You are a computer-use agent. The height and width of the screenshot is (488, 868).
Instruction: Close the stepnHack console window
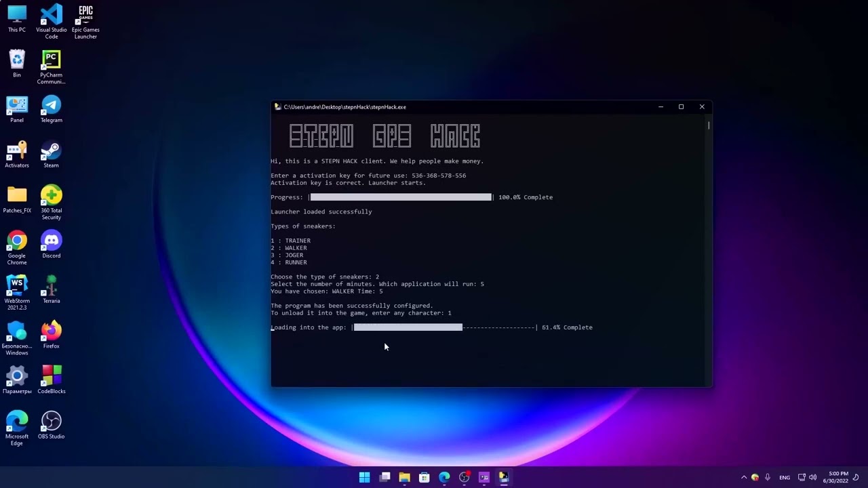click(702, 106)
